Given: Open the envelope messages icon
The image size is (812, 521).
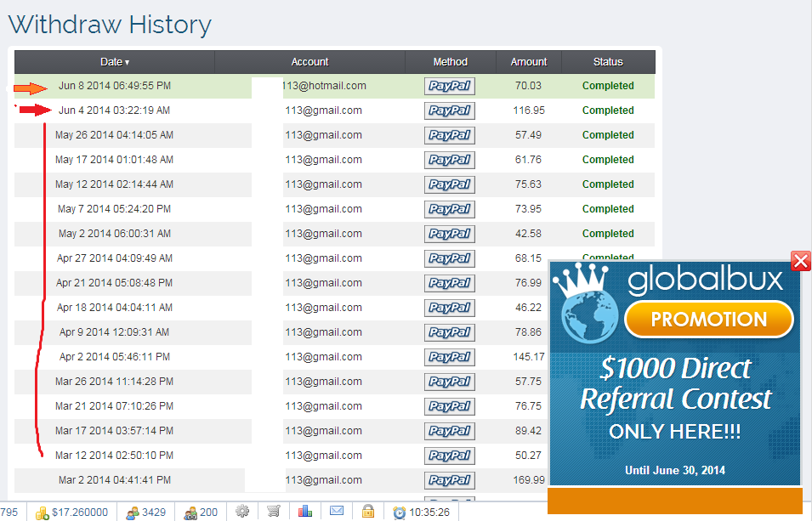Looking at the screenshot, I should pos(337,511).
